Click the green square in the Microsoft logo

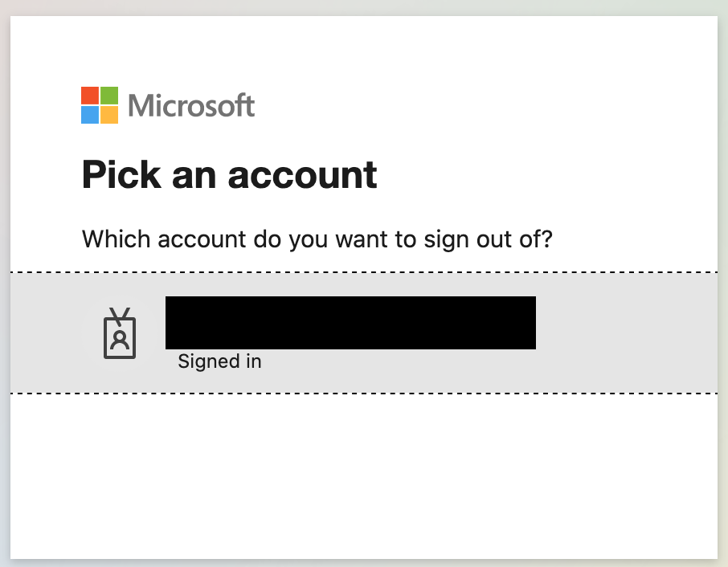108,96
